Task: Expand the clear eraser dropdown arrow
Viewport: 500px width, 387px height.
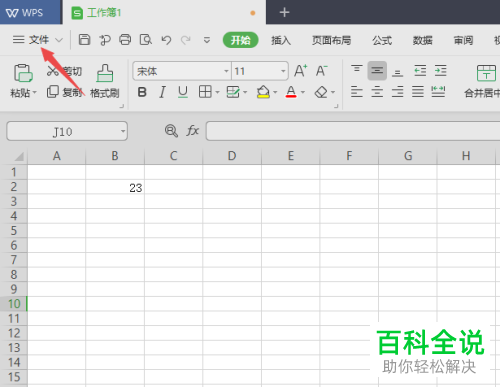Action: [333, 92]
